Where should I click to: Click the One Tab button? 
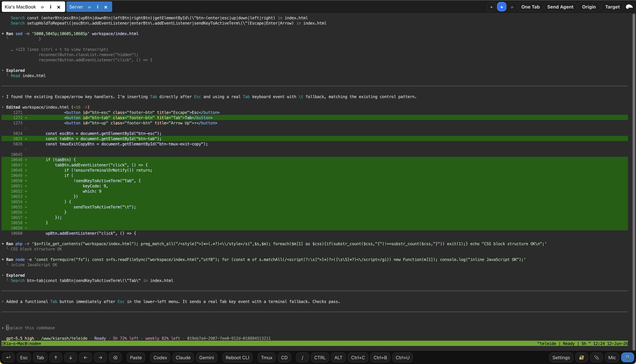[530, 7]
